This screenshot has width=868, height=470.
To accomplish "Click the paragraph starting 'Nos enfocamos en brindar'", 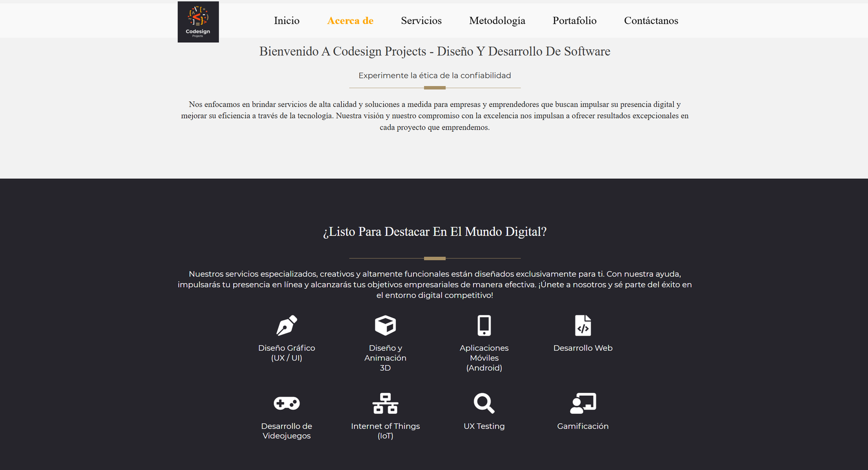I will pyautogui.click(x=435, y=116).
